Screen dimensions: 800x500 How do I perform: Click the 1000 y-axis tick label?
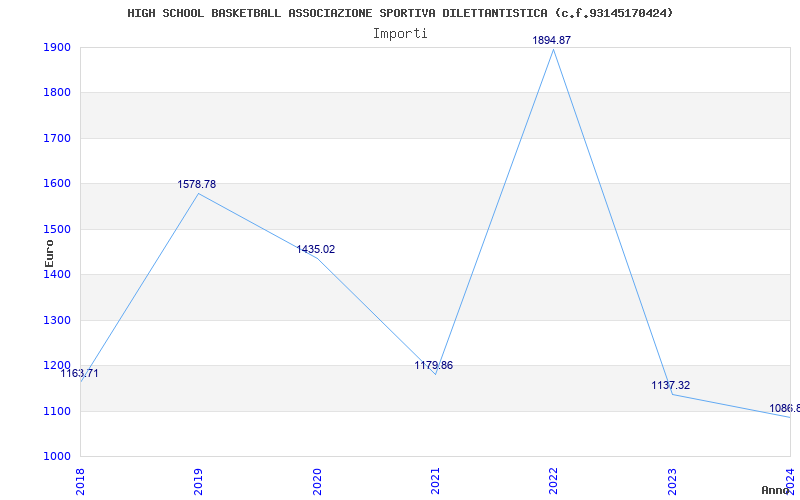point(57,456)
